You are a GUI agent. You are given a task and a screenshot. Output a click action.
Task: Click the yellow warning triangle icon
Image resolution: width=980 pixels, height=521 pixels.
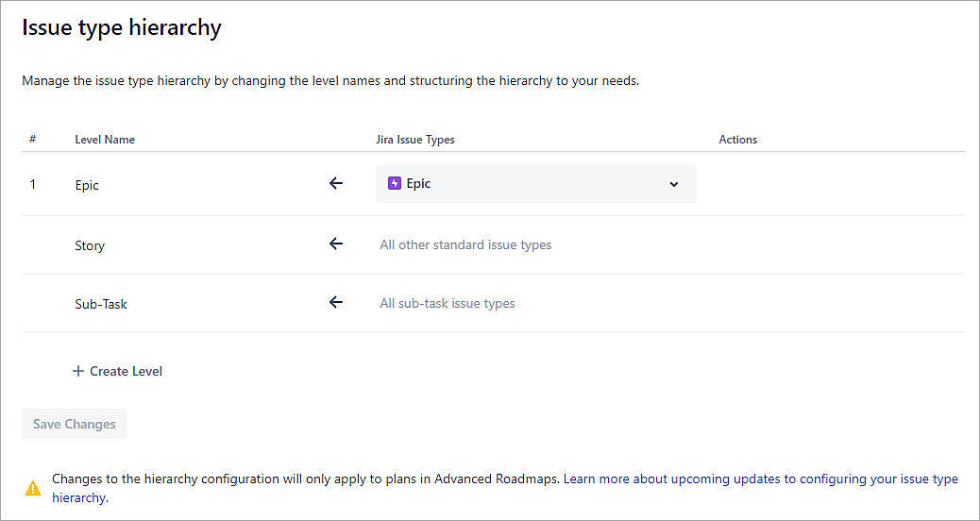coord(33,488)
